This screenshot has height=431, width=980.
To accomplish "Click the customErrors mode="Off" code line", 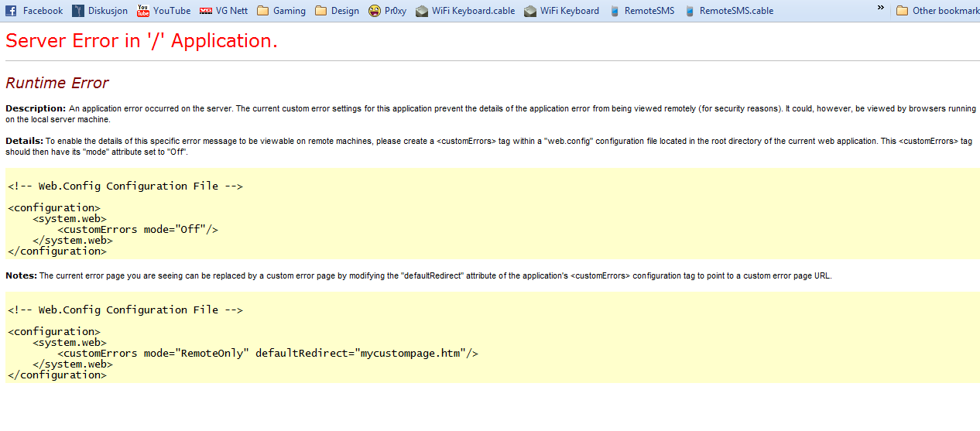I will [x=138, y=229].
